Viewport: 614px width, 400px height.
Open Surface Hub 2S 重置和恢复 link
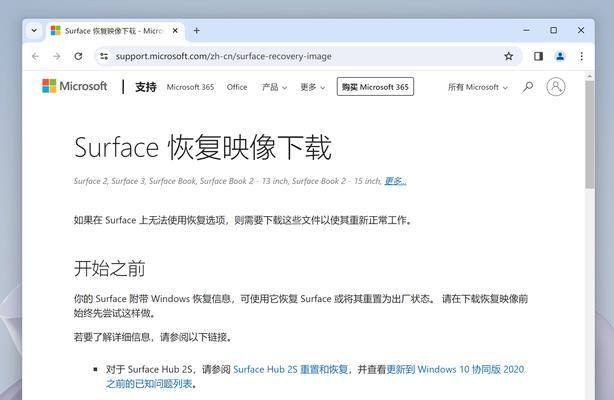(291, 369)
